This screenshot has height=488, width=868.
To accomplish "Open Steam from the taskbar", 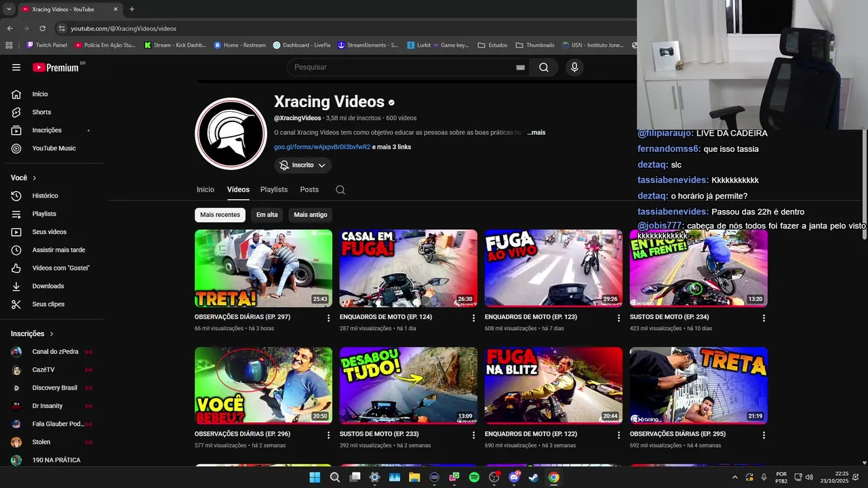I will 534,477.
